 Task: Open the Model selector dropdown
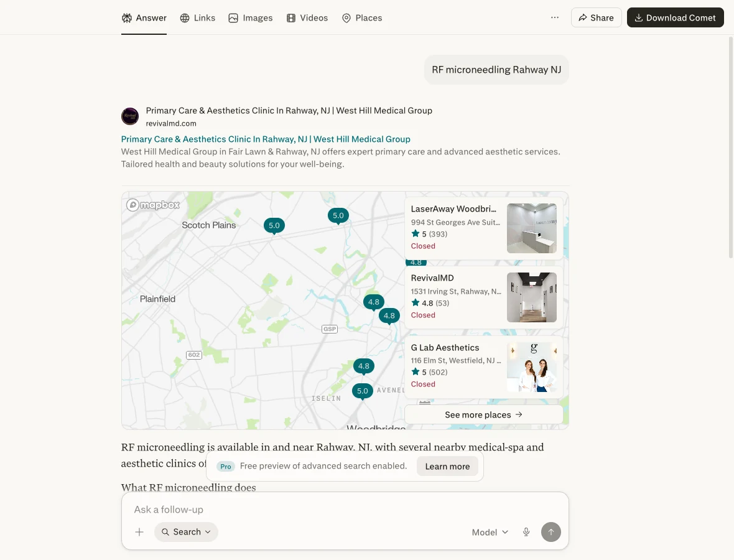click(490, 532)
